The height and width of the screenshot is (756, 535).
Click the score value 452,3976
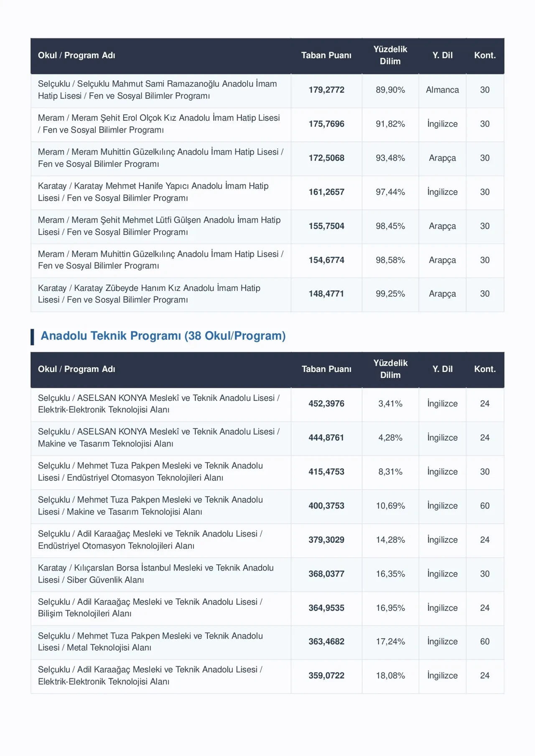326,404
